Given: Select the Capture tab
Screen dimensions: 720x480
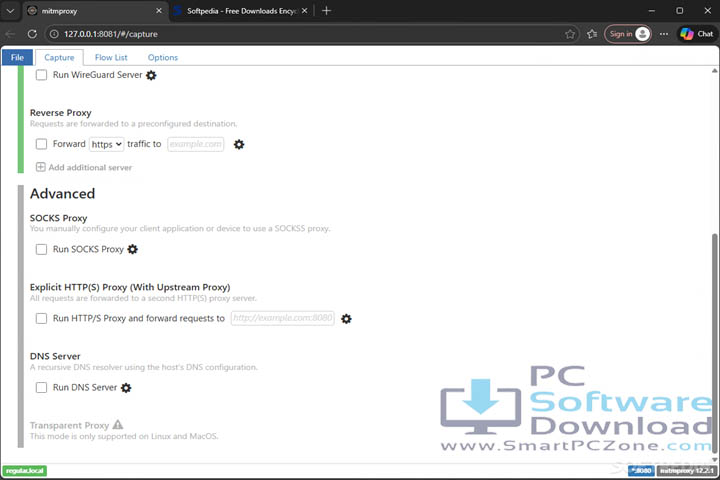Looking at the screenshot, I should click(x=59, y=57).
